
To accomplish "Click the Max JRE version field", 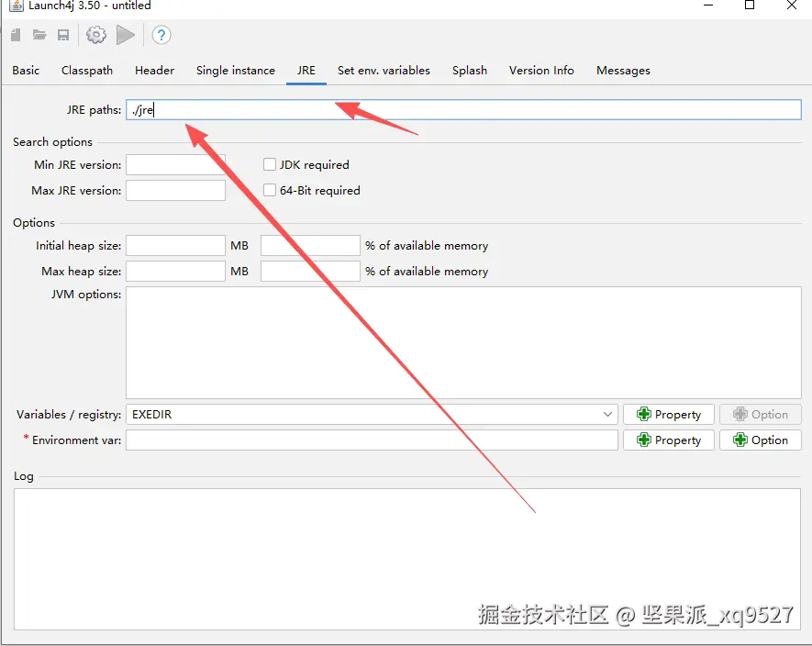I will tap(175, 191).
